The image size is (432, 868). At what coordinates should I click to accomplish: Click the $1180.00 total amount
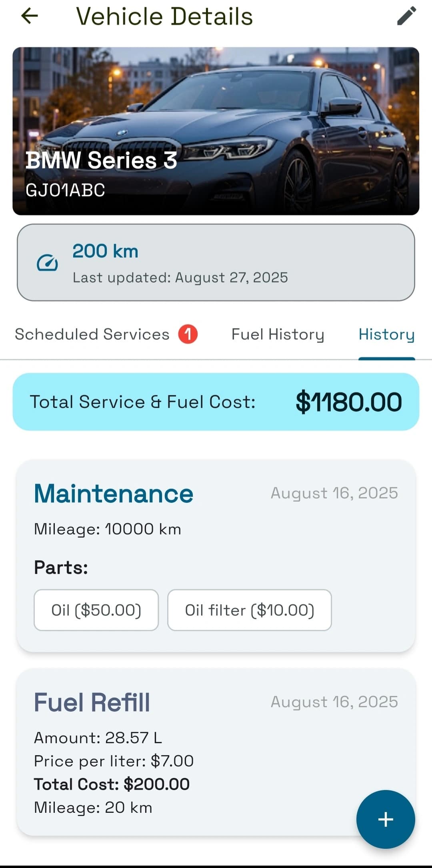pyautogui.click(x=349, y=402)
